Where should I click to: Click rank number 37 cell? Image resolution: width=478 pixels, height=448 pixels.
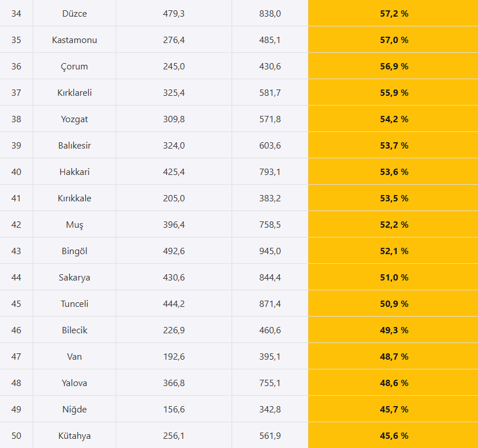point(16,93)
